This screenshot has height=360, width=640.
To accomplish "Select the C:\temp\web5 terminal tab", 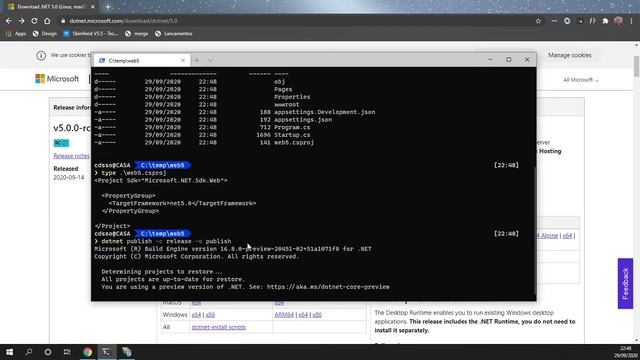I will [x=141, y=60].
